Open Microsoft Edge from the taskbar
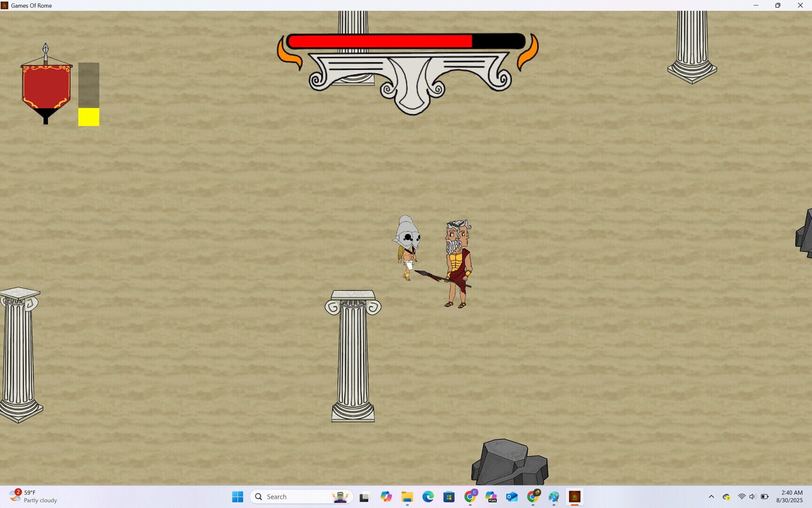812x508 pixels. pos(427,496)
